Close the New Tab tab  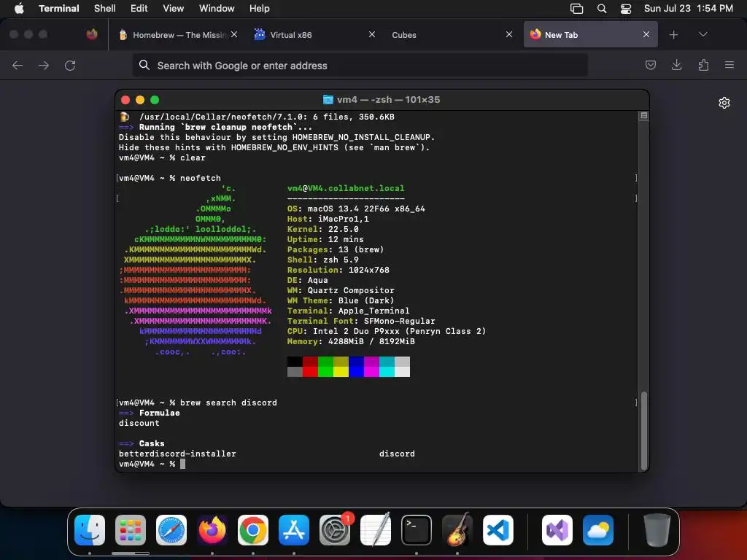click(646, 34)
